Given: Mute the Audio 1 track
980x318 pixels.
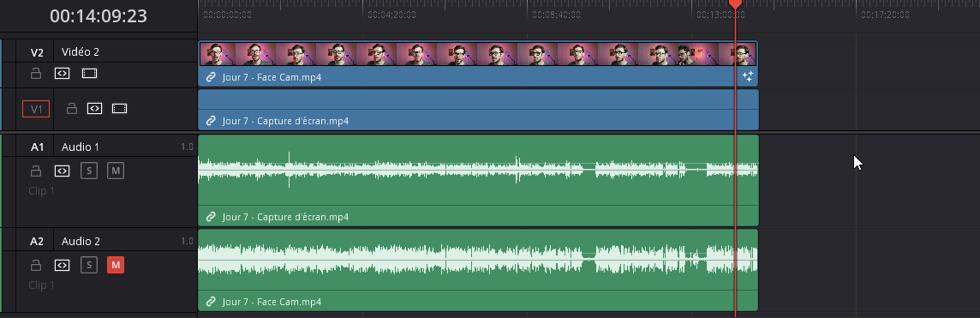Looking at the screenshot, I should (x=116, y=171).
